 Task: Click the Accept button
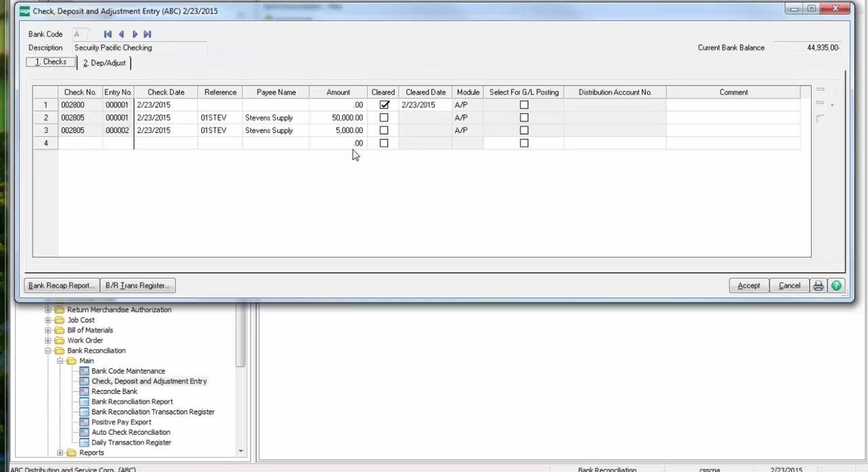click(749, 286)
